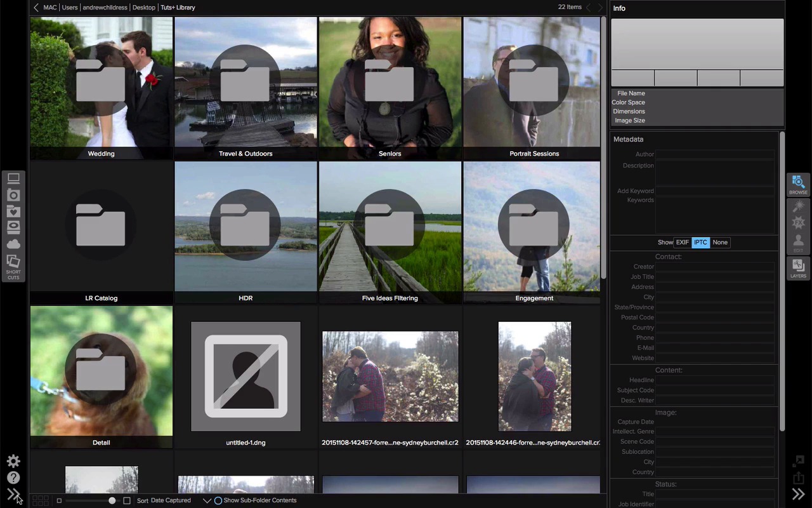Navigate to Desktop in breadcrumb
The height and width of the screenshot is (508, 812).
point(144,8)
